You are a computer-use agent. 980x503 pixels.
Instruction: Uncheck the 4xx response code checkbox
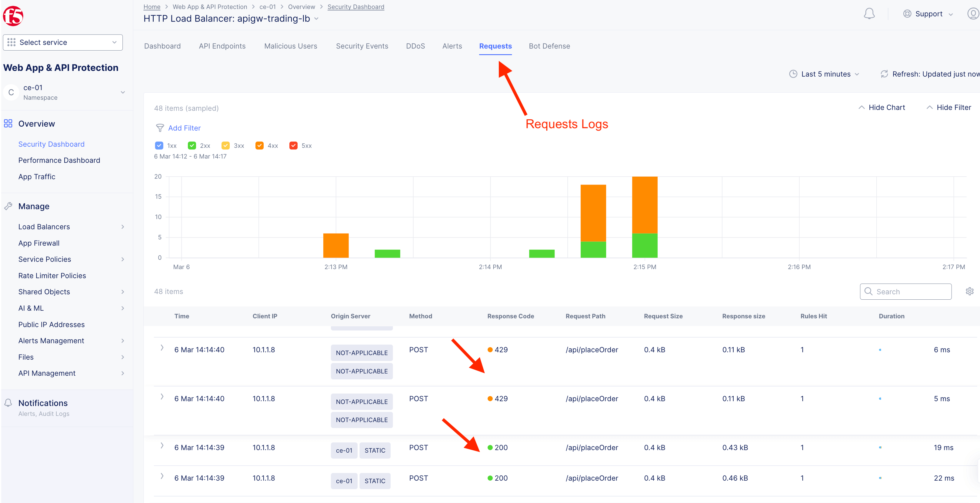(259, 146)
